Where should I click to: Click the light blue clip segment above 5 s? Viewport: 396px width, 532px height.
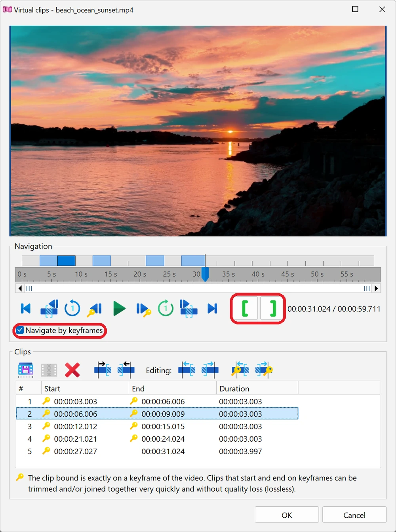[48, 260]
